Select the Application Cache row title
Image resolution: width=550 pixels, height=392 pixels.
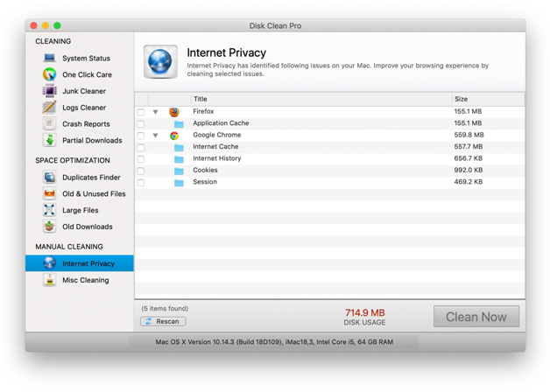point(221,123)
